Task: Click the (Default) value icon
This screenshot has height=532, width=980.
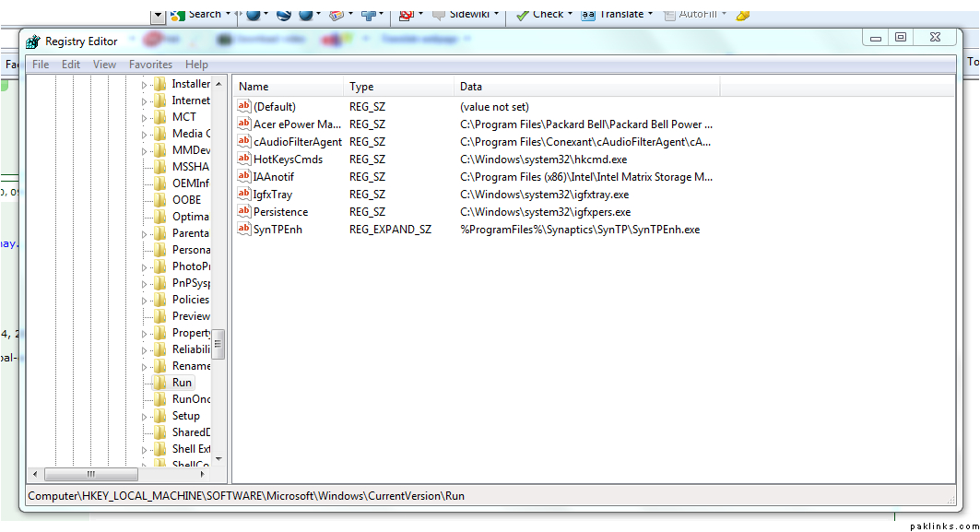Action: pos(244,107)
